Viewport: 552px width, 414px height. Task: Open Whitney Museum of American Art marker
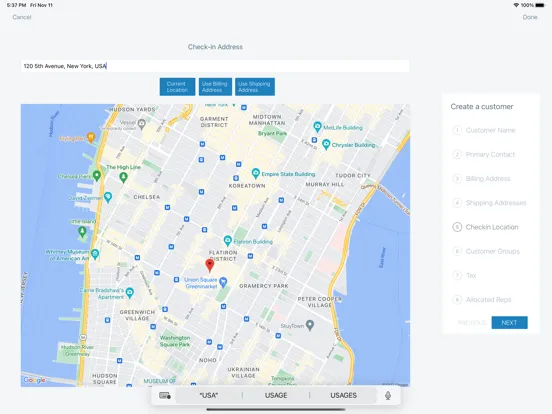click(95, 254)
